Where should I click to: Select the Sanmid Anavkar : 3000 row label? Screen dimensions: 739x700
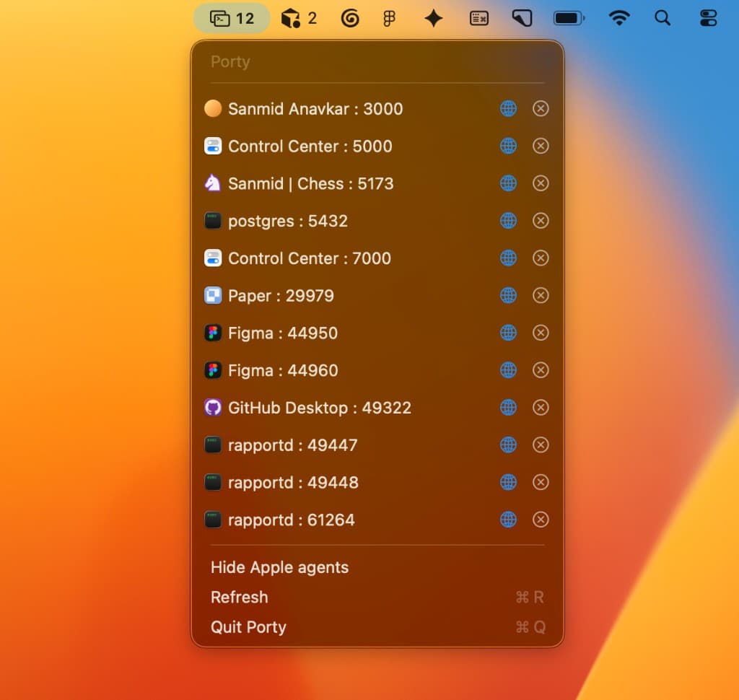(315, 109)
